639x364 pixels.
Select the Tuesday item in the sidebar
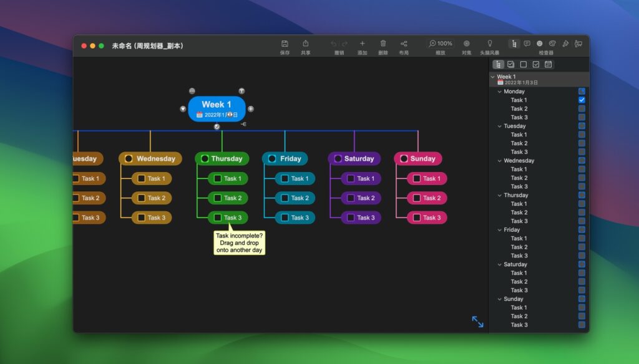[515, 126]
